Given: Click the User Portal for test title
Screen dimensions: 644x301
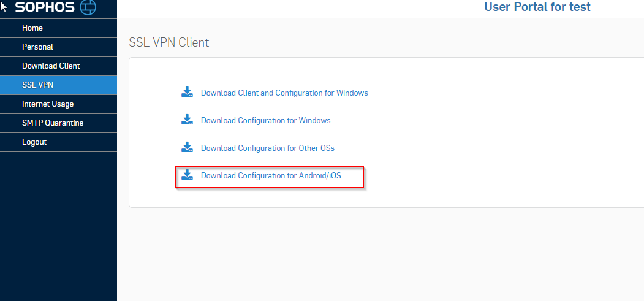Looking at the screenshot, I should (537, 7).
